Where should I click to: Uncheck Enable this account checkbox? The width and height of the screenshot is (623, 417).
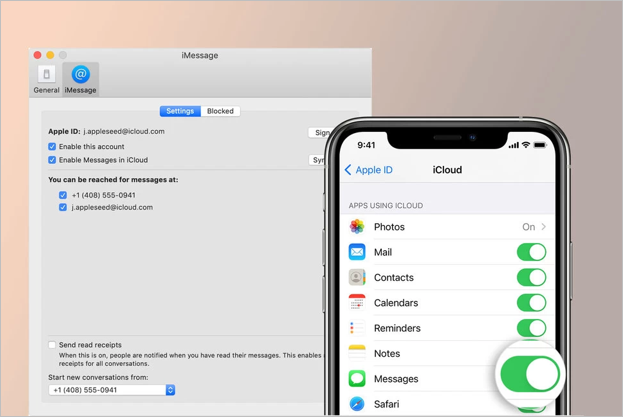click(x=53, y=147)
